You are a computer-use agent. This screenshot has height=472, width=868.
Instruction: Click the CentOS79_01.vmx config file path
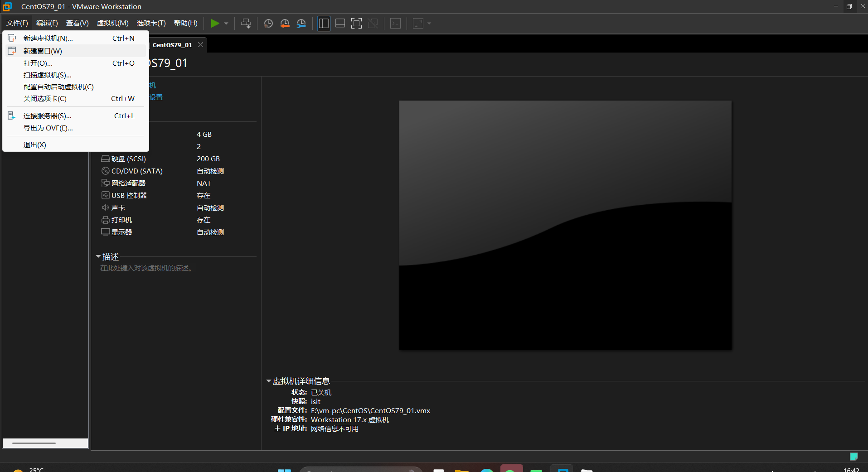pos(370,411)
